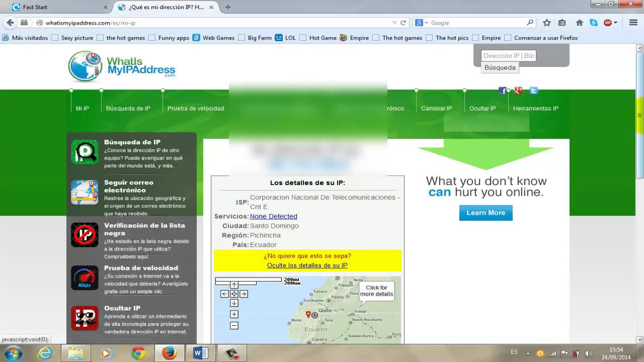Image resolution: width=644 pixels, height=362 pixels.
Task: Open a new browser tab
Action: pos(228,7)
